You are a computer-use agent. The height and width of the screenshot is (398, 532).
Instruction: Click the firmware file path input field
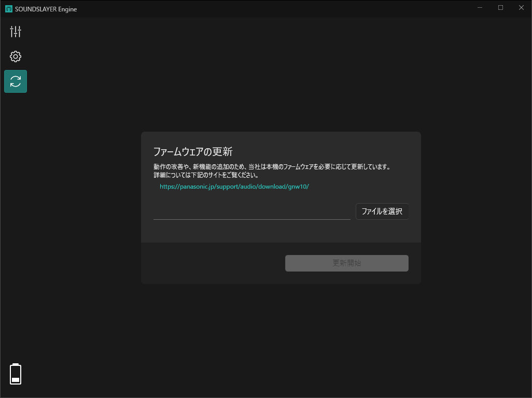tap(251, 212)
